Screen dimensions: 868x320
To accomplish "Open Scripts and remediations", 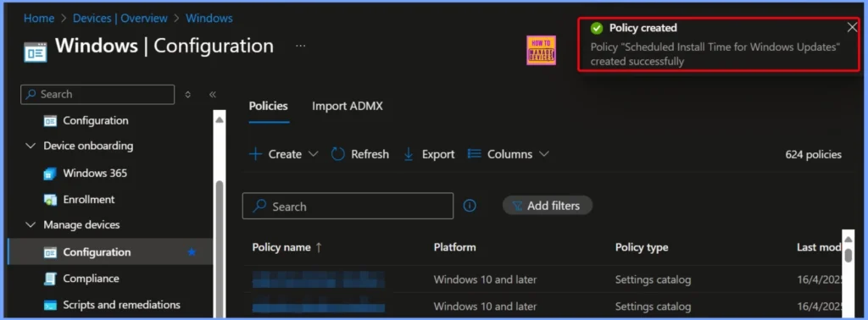I will tap(121, 305).
